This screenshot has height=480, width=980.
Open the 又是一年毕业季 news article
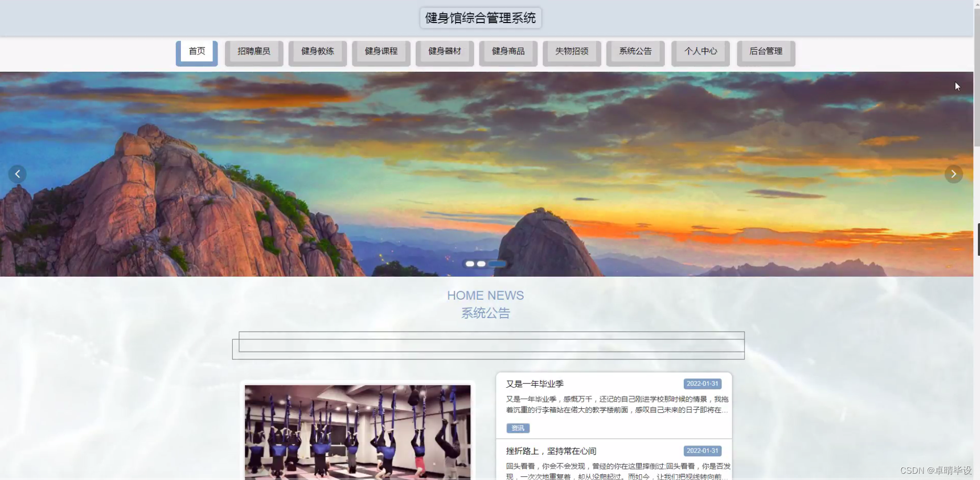535,384
